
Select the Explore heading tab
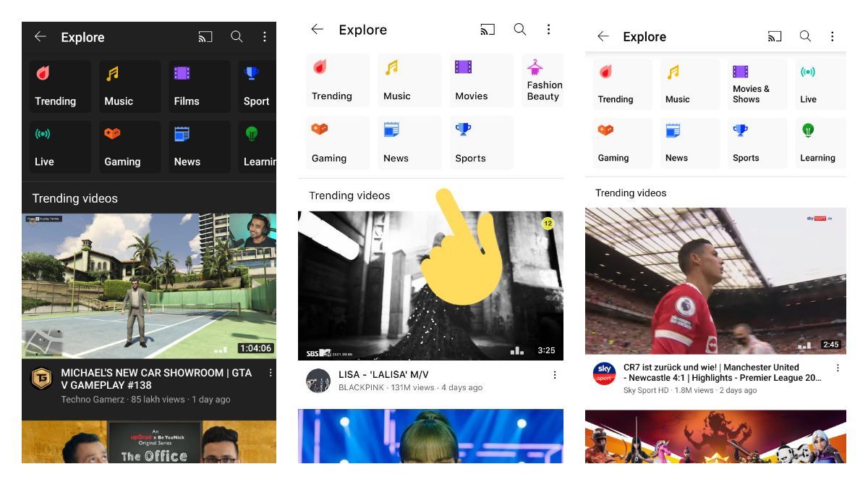tap(82, 37)
